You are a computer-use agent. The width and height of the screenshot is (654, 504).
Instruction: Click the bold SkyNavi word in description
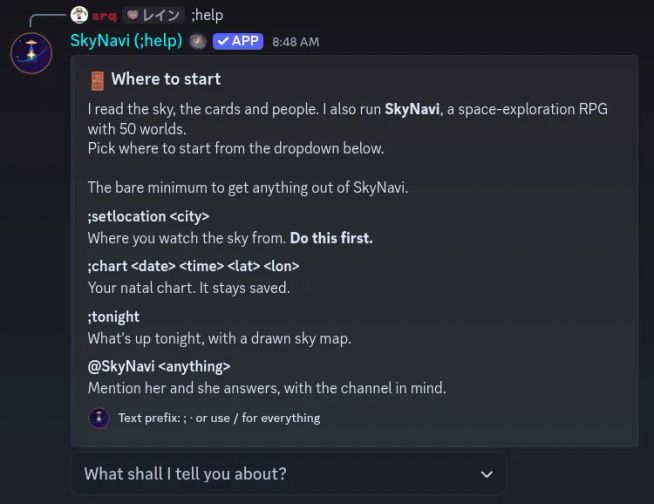coord(412,109)
